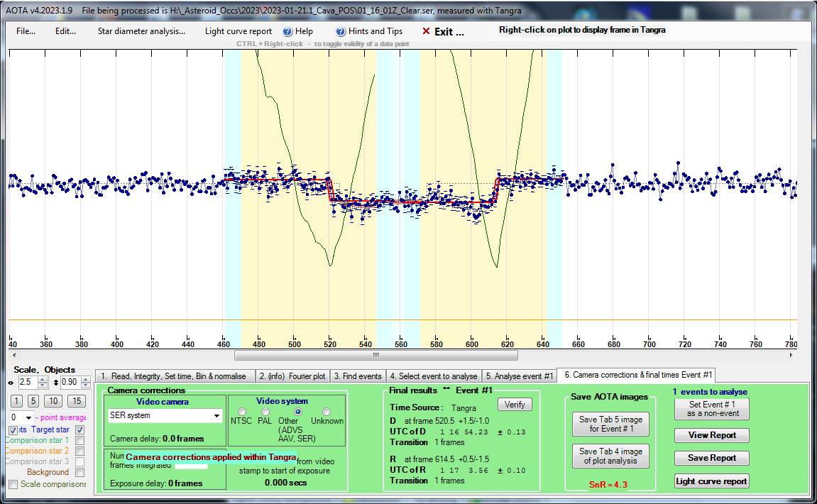Image resolution: width=817 pixels, height=504 pixels.
Task: Switch to the Fourier plot tab
Action: 291,376
